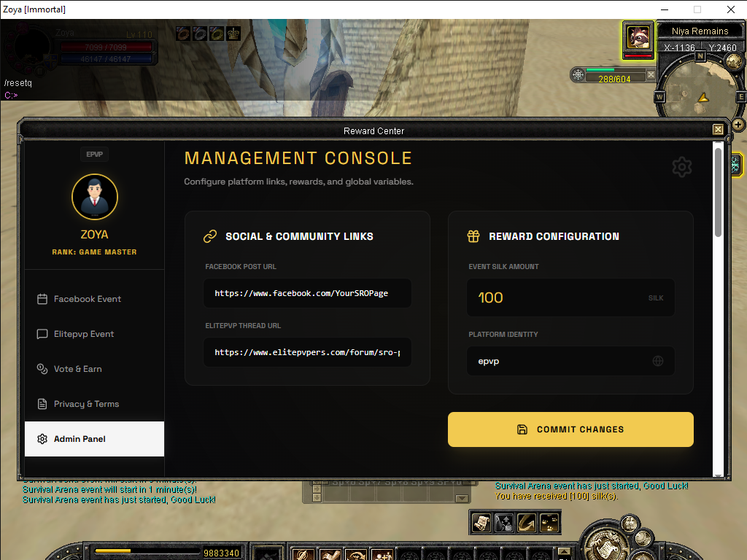Click the COMMIT CHANGES button
Screen dimensions: 747x560
[x=570, y=429]
